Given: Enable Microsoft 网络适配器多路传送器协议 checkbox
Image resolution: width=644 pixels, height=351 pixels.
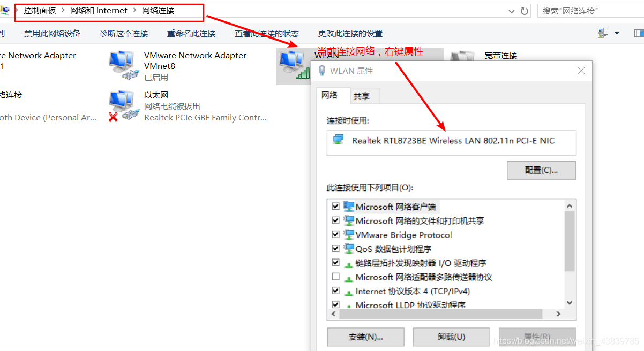Looking at the screenshot, I should pos(336,277).
